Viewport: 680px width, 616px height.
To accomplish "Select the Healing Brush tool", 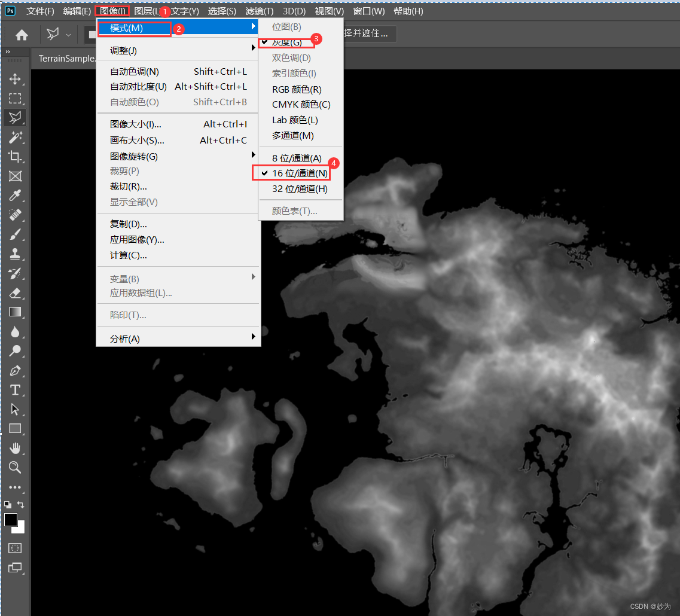I will 15,215.
